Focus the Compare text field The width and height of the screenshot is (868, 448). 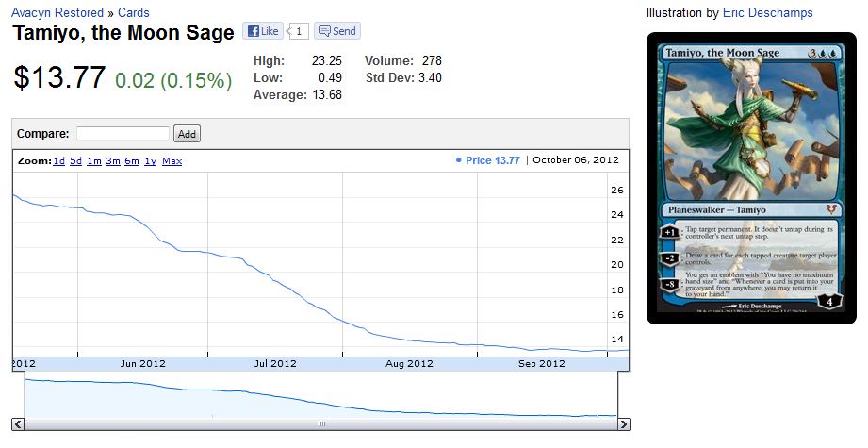123,134
